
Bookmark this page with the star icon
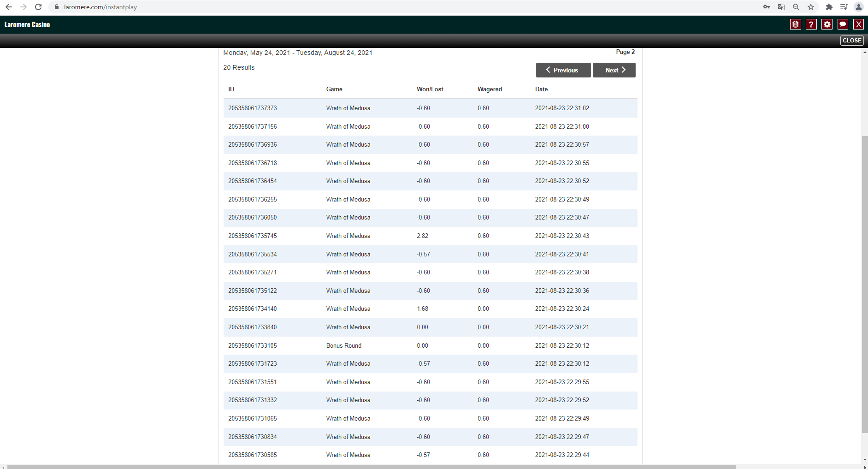point(811,7)
